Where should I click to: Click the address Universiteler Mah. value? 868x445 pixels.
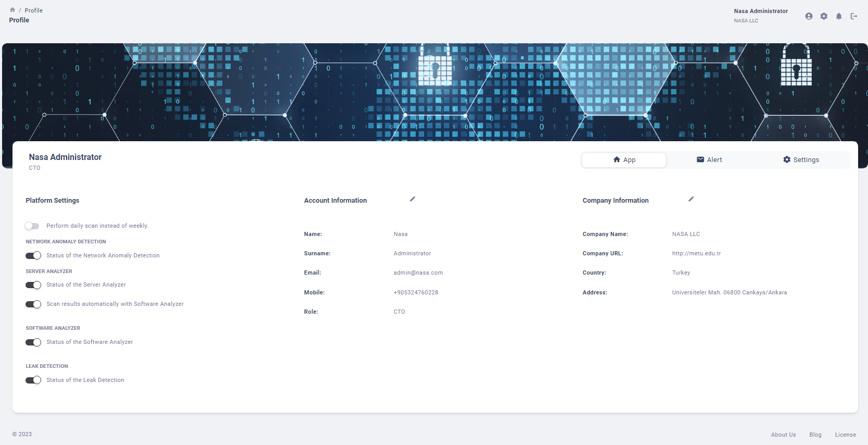[729, 292]
